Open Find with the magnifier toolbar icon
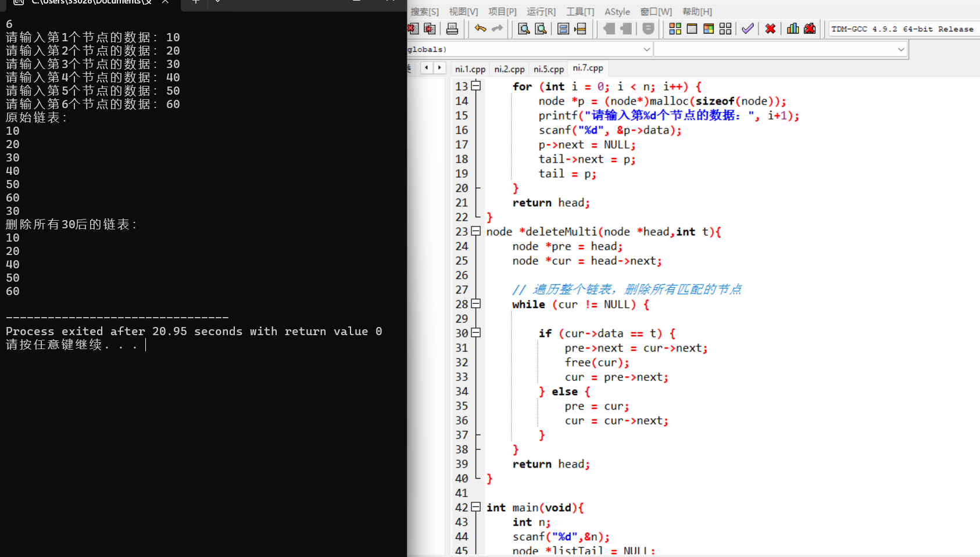 point(524,28)
